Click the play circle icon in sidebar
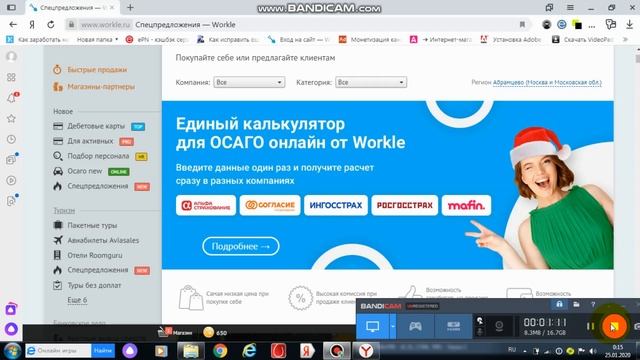This screenshot has width=640, height=360. (x=11, y=180)
